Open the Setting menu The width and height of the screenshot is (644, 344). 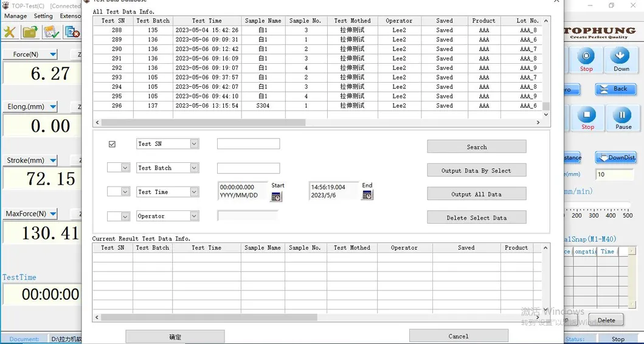pos(43,16)
